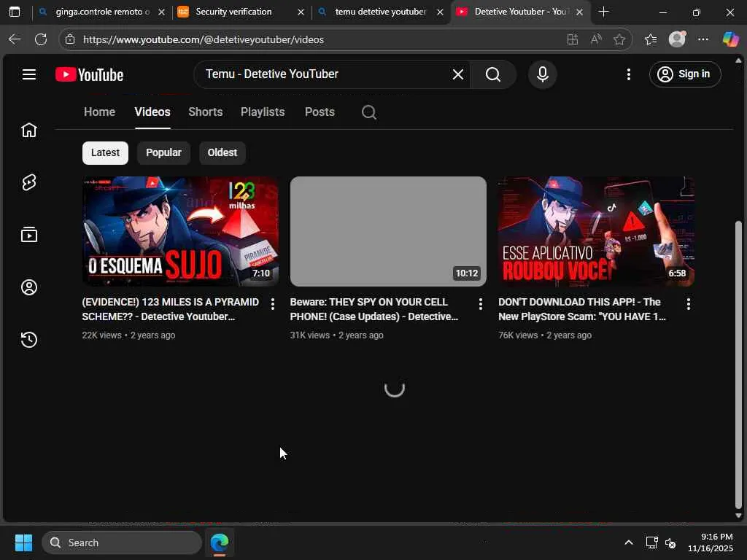The height and width of the screenshot is (560, 747).
Task: Open the muted volume tray icon
Action: tap(670, 542)
